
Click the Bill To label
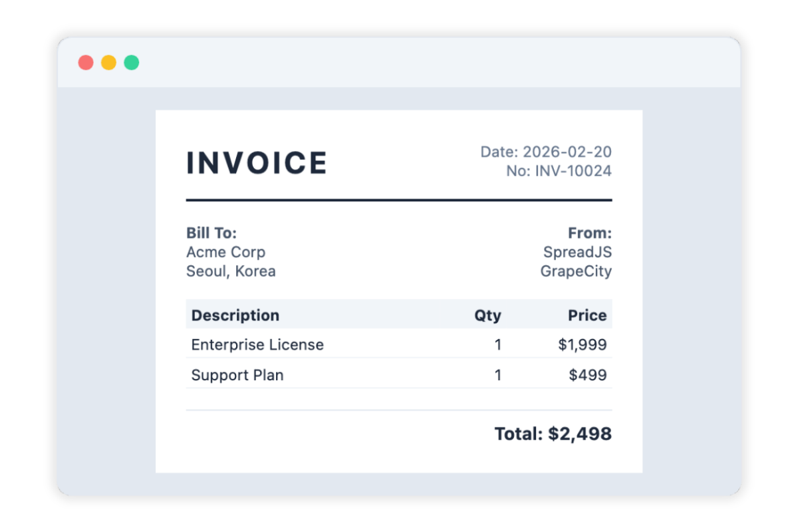tap(211, 233)
